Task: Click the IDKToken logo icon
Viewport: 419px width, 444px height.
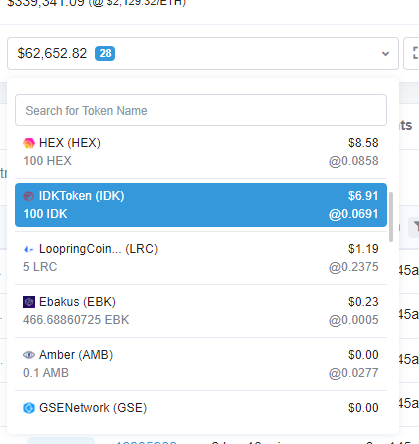Action: click(x=29, y=196)
